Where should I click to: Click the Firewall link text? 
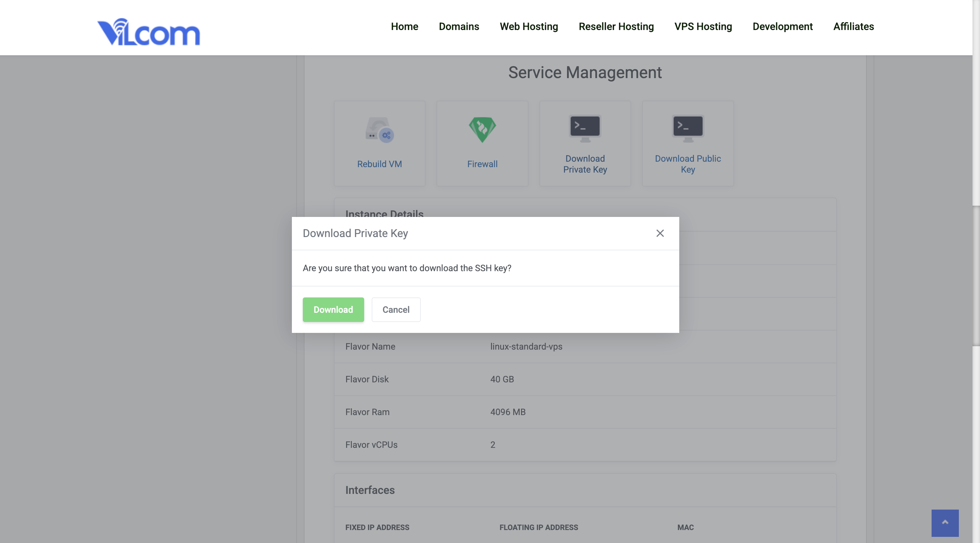point(482,164)
